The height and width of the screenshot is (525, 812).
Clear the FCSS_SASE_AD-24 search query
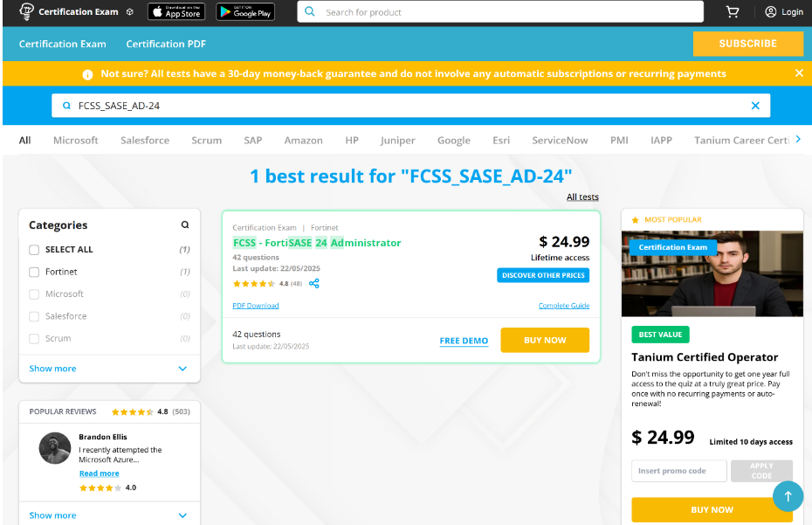[755, 106]
